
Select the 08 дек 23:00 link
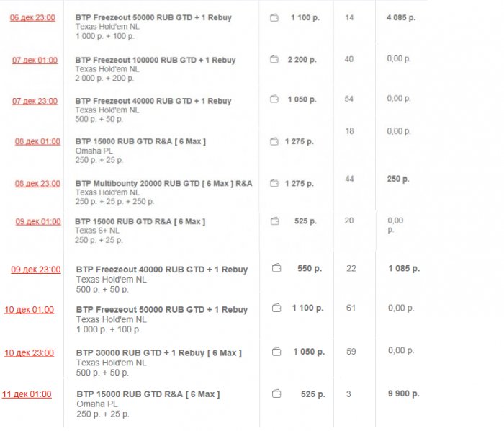pos(37,184)
